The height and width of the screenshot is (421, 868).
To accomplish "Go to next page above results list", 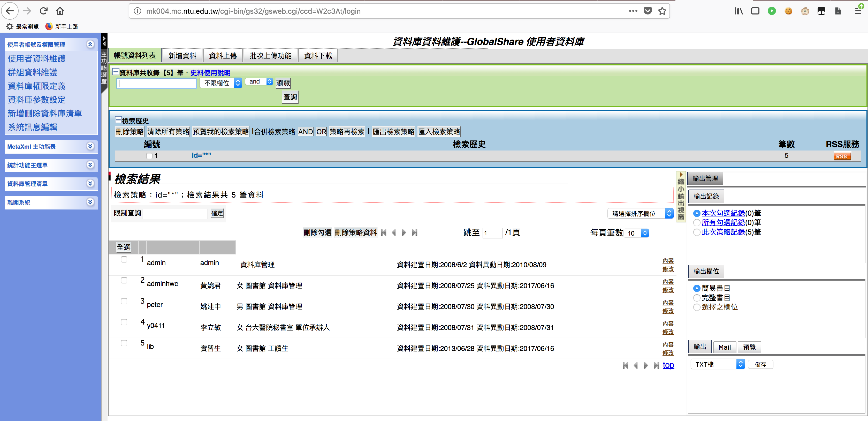I will click(404, 232).
